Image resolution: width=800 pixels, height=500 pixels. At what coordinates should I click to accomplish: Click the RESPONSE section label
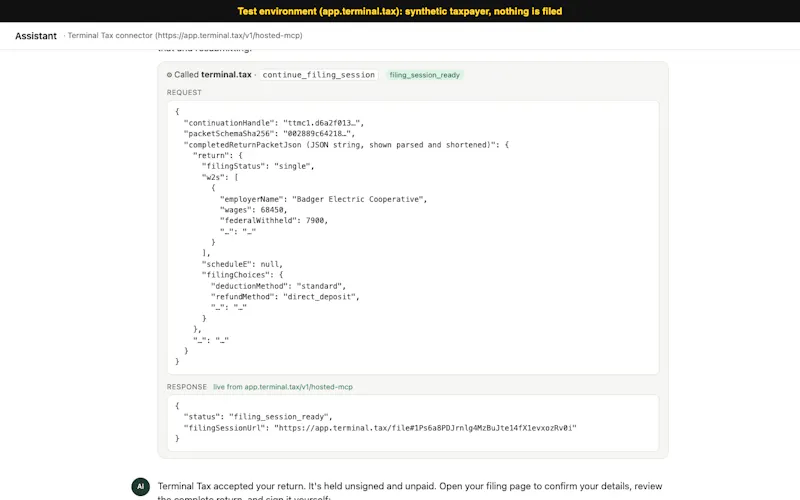point(187,387)
